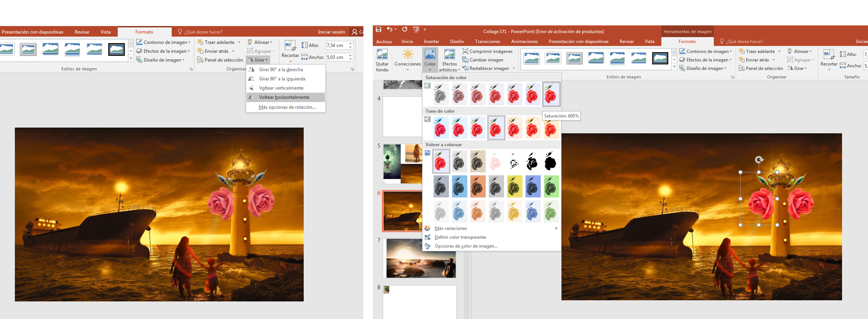868x319 pixels.
Task: Click Quitar fondo in right window
Action: coord(382,60)
